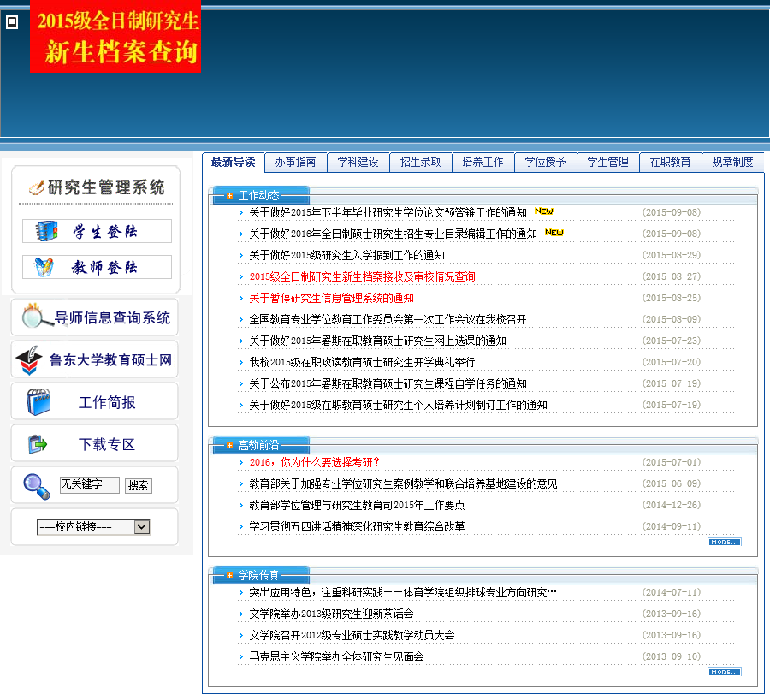This screenshot has height=700, width=770.
Task: Open red link 关于暂停研究生信息管理系统的通知
Action: 331,298
